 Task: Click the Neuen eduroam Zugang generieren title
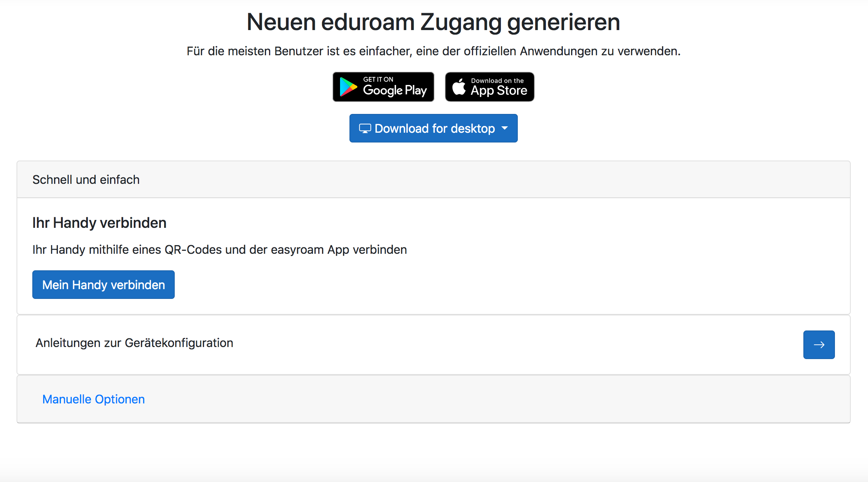433,22
